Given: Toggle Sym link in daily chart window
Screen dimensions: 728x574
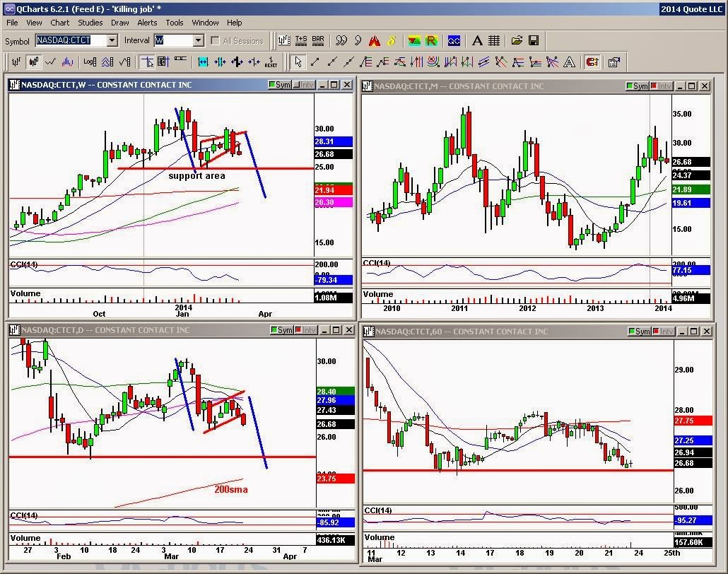Looking at the screenshot, I should 282,330.
